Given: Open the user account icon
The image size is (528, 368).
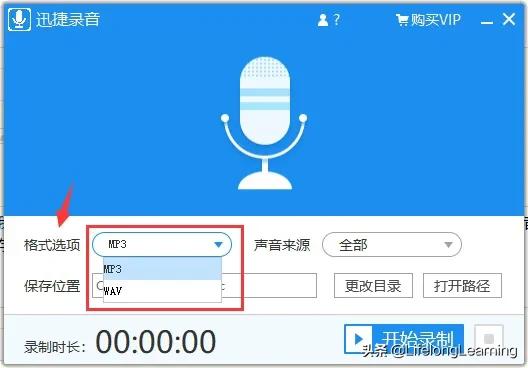Looking at the screenshot, I should tap(323, 20).
